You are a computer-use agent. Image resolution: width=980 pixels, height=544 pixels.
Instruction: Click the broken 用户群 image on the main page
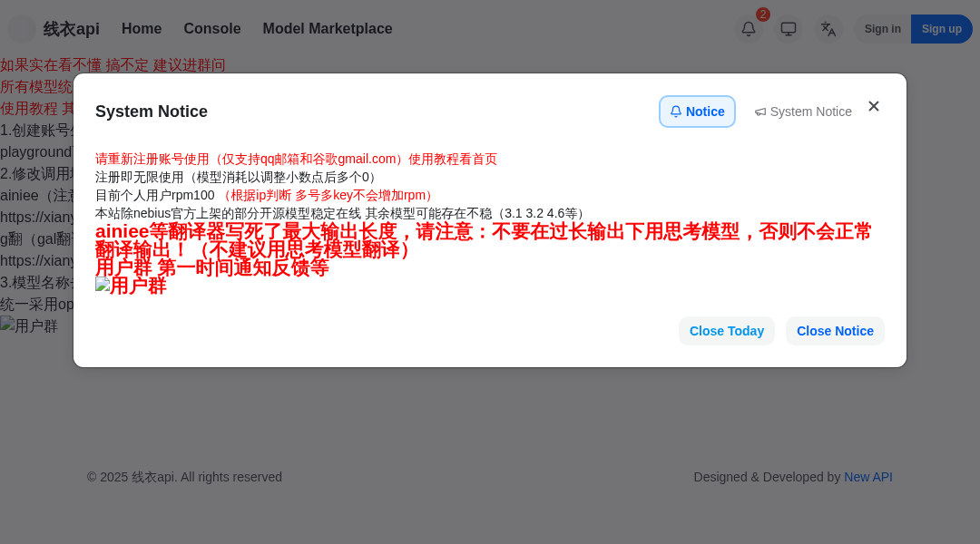point(31,325)
